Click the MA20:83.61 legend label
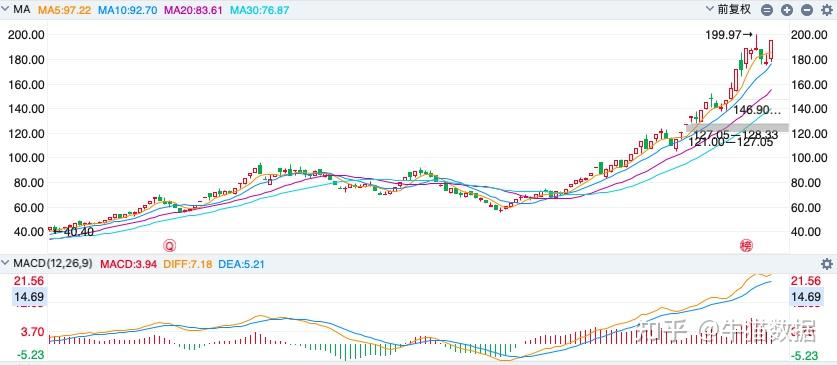This screenshot has height=365, width=837. [193, 10]
